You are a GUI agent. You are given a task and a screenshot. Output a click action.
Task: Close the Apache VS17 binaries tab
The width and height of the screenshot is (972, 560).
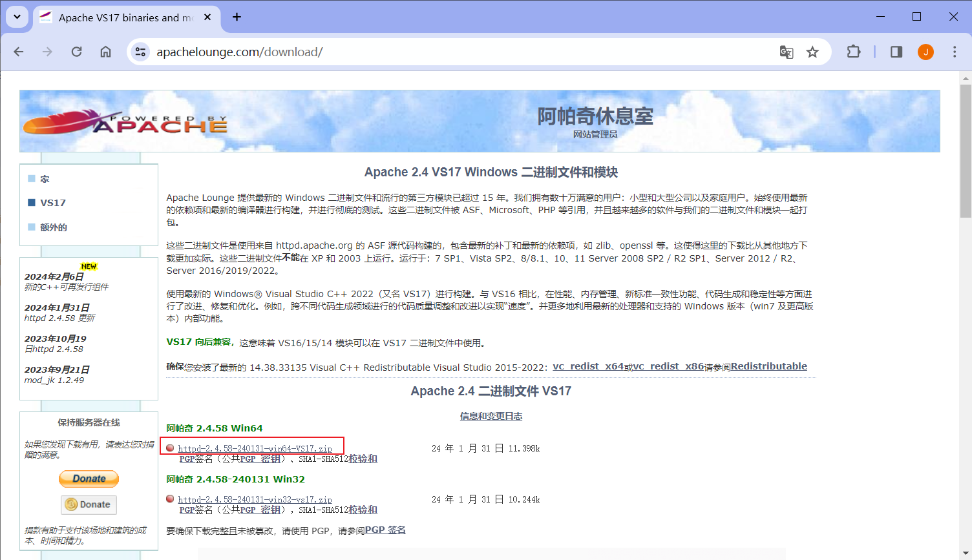pos(207,17)
